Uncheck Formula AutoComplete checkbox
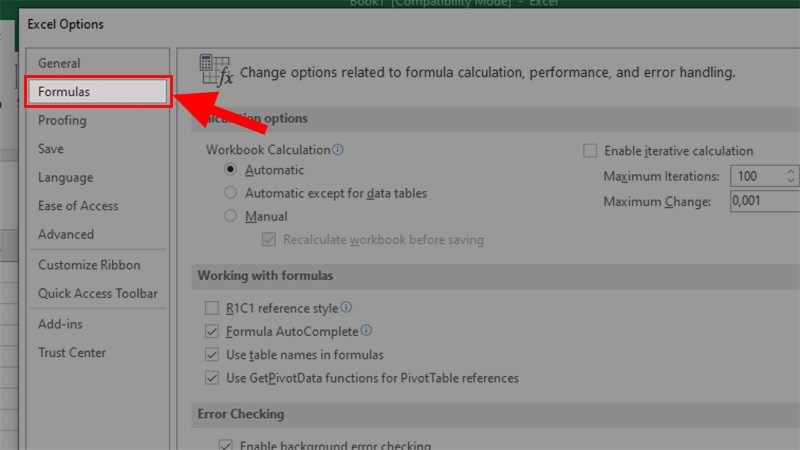Image resolution: width=800 pixels, height=450 pixels. coord(211,332)
